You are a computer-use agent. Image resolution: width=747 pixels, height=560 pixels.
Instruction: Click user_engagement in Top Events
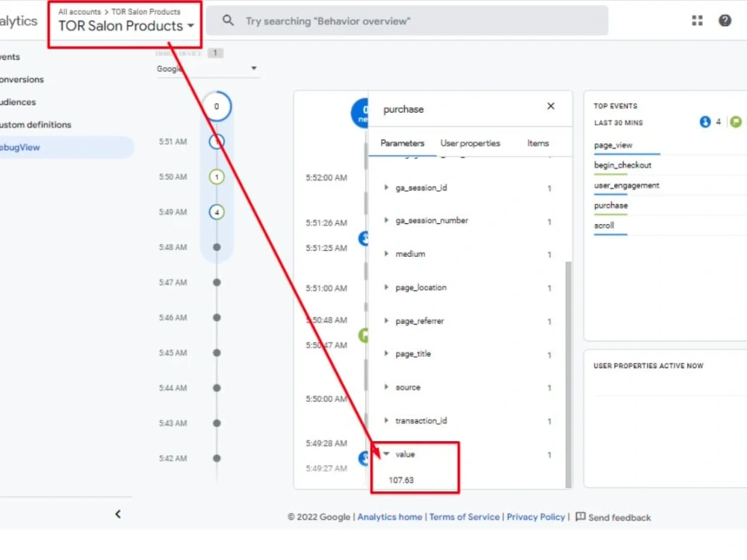[x=627, y=185]
